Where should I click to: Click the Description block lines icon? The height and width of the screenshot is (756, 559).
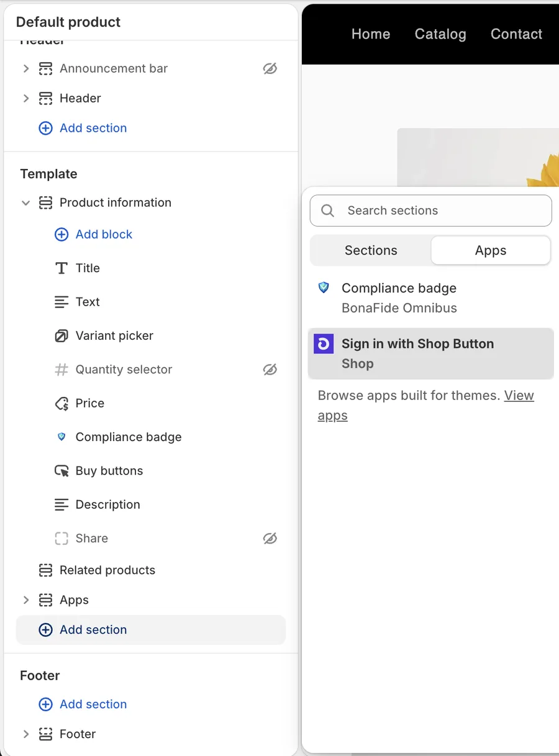click(x=61, y=504)
